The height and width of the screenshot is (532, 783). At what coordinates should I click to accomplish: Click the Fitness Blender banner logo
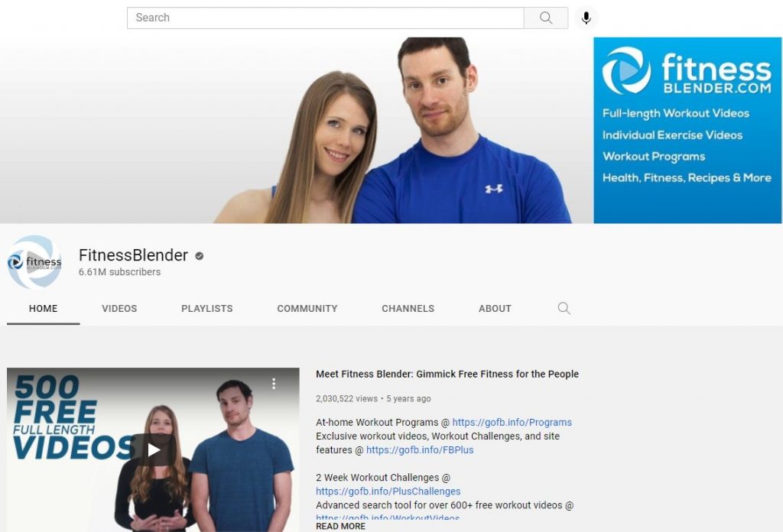687,71
